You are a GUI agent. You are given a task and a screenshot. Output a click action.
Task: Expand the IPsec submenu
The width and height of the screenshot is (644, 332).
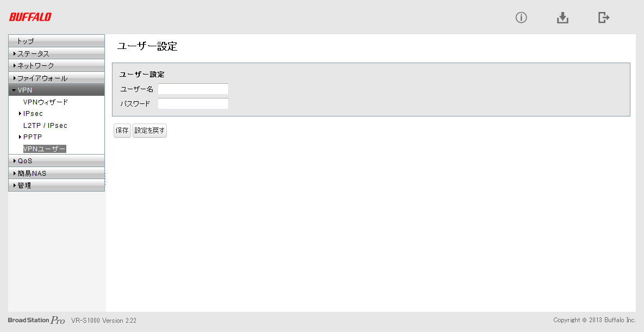[x=33, y=114]
